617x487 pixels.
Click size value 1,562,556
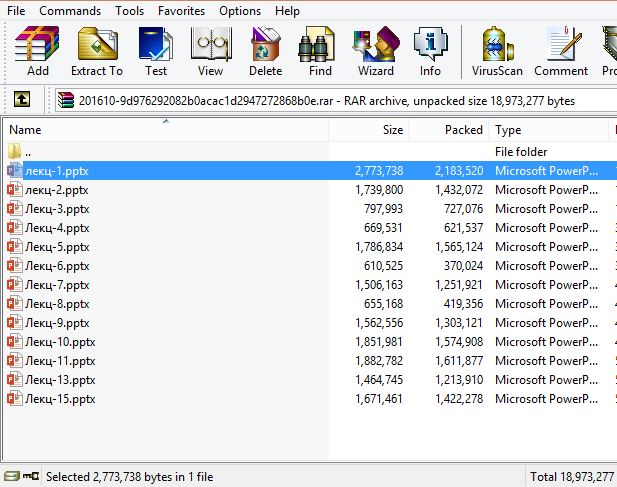click(379, 323)
